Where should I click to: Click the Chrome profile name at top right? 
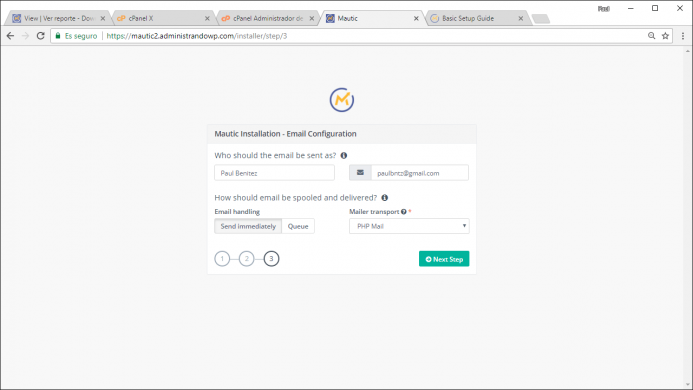603,8
